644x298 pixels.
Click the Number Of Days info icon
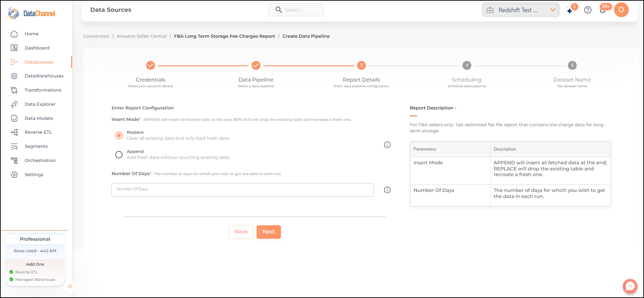tap(387, 190)
